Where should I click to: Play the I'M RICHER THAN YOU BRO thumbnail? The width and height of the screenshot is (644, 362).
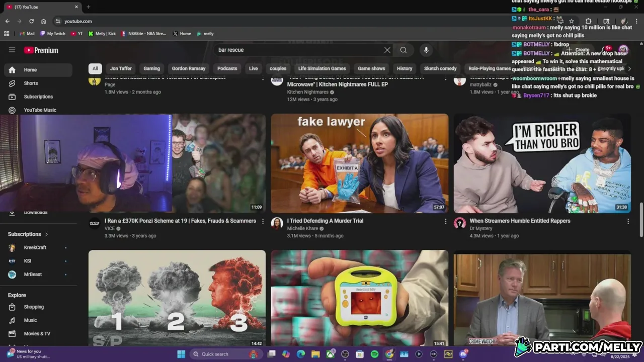(542, 163)
